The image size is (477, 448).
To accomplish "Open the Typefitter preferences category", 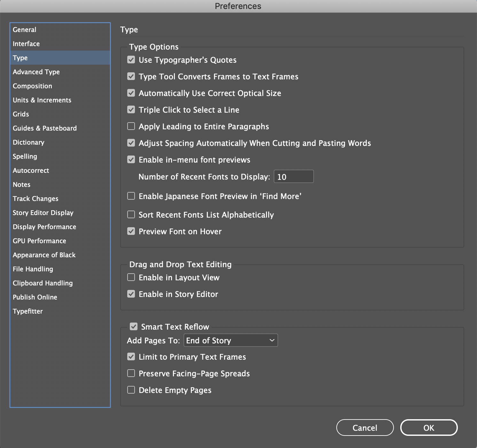I will (x=28, y=311).
